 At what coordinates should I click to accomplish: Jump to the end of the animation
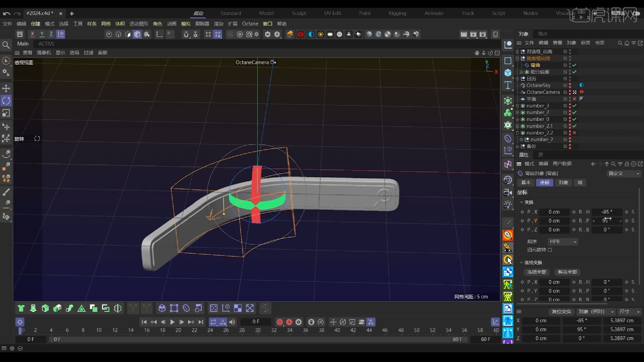201,322
